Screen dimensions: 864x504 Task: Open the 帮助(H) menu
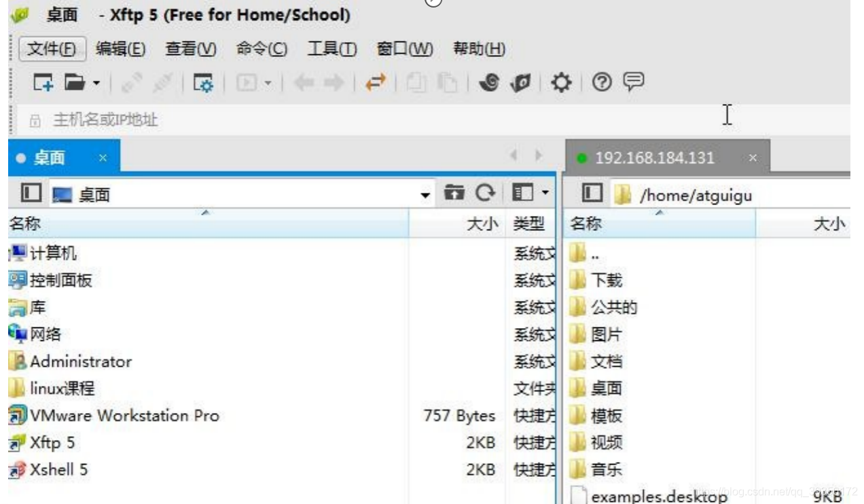[x=479, y=49]
